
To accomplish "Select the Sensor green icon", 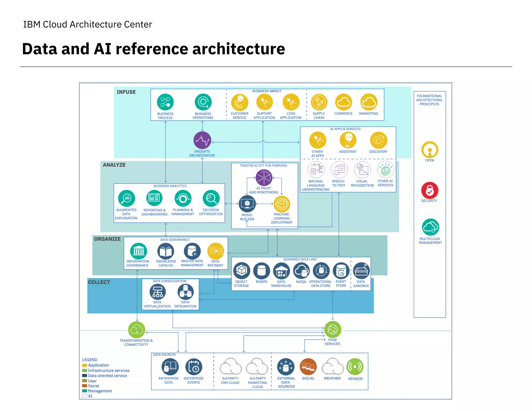I will (355, 367).
